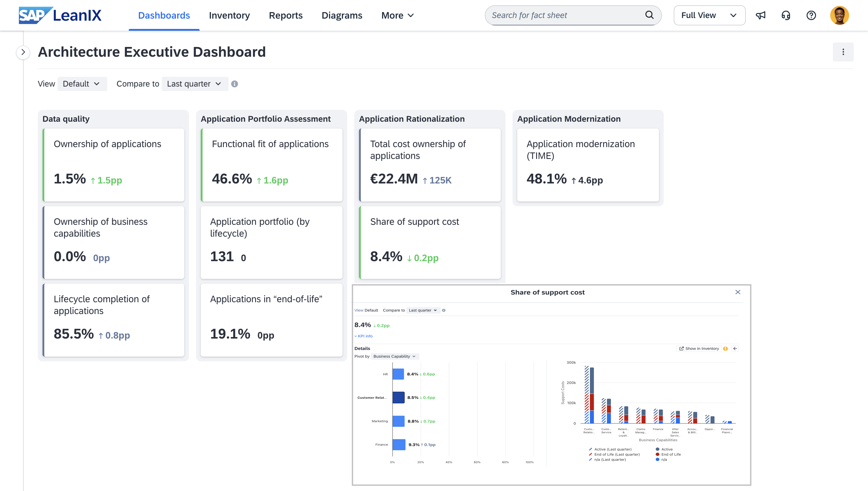Toggle the End of Life legend series
Viewport: 868px width, 491px height.
pos(670,454)
